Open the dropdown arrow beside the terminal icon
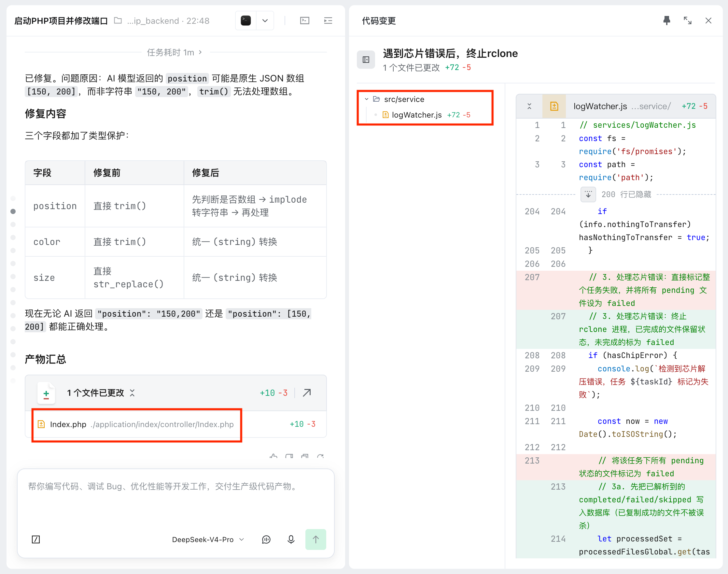Viewport: 728px width, 574px height. (x=265, y=21)
